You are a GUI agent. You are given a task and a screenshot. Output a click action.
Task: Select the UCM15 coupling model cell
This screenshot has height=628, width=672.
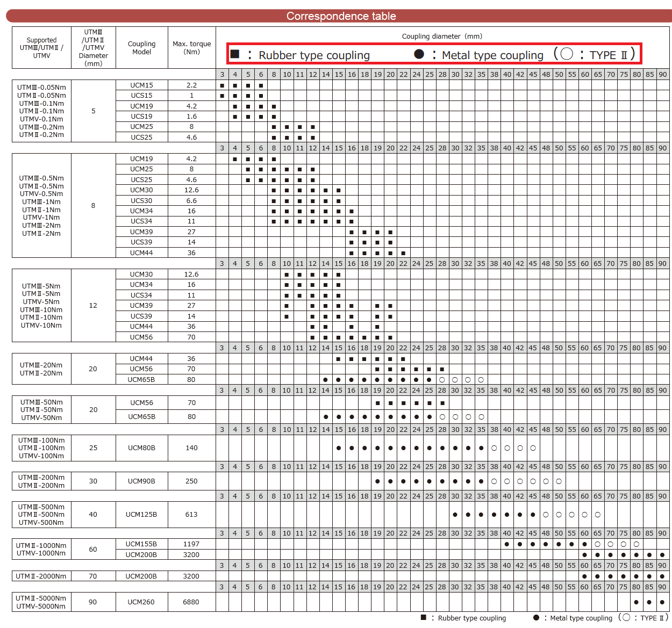(x=142, y=85)
